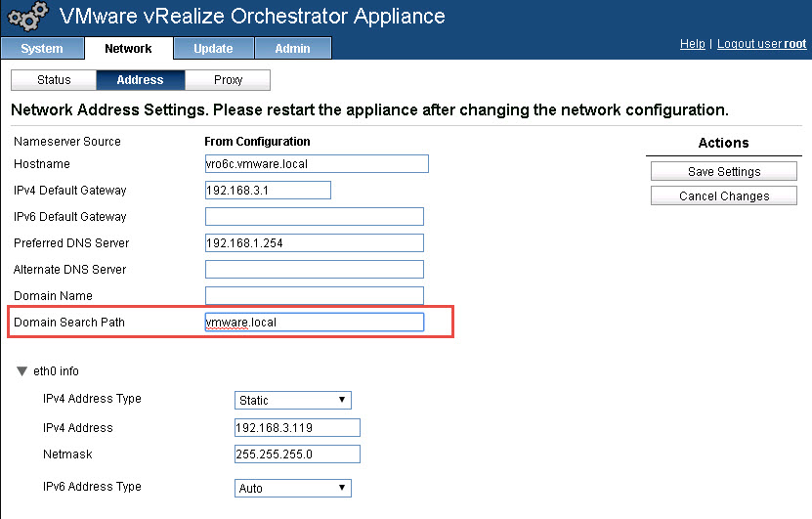Viewport: 812px width, 519px height.
Task: Open the Update tab
Action: pyautogui.click(x=213, y=49)
